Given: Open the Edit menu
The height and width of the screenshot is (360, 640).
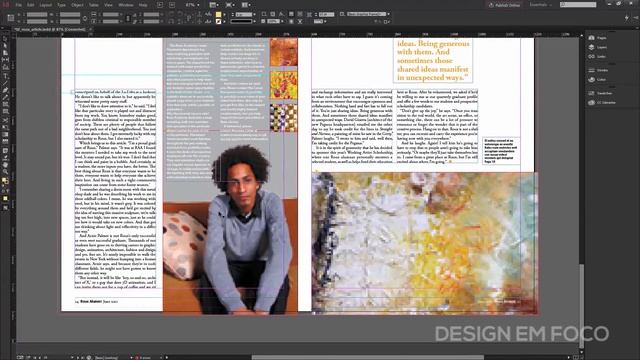Looking at the screenshot, I should 31,5.
